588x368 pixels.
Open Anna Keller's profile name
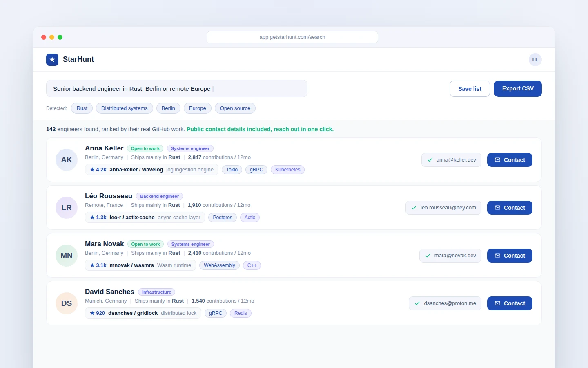pyautogui.click(x=104, y=148)
